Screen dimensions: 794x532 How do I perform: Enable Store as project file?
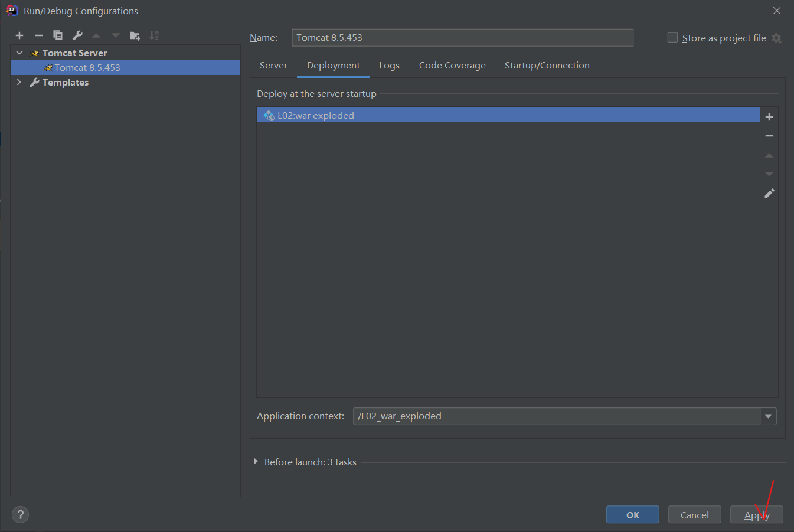(x=672, y=37)
